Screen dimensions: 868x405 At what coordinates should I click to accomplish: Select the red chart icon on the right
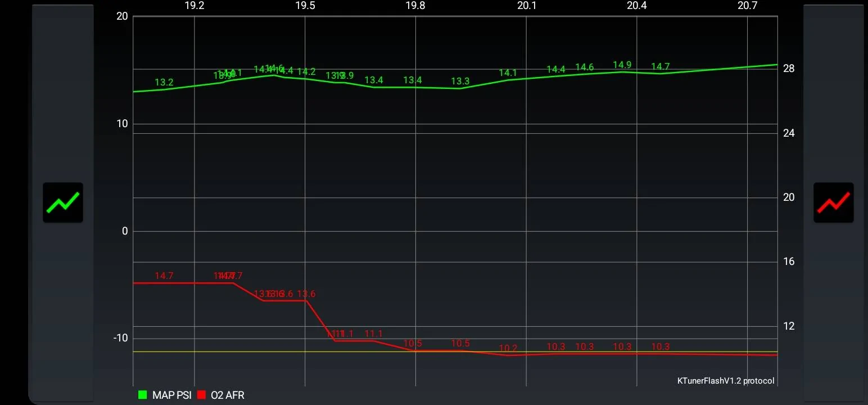833,202
